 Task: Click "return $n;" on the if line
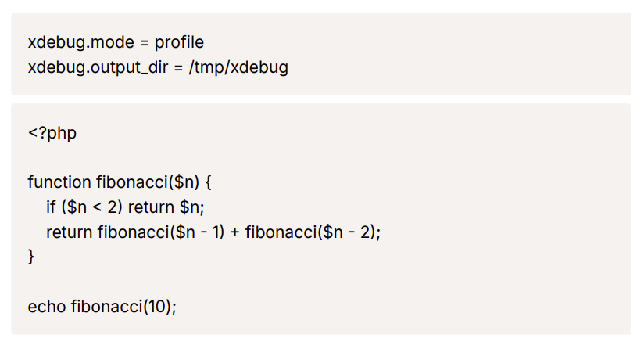click(166, 207)
